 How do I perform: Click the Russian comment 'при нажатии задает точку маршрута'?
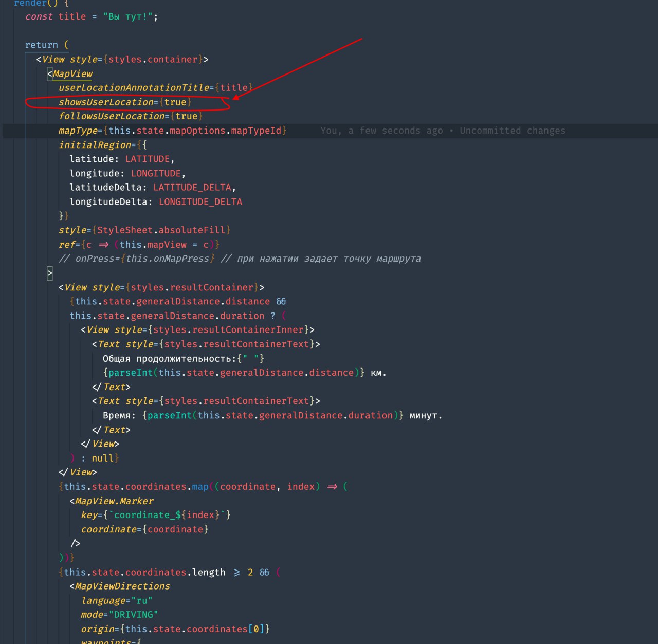(x=329, y=259)
